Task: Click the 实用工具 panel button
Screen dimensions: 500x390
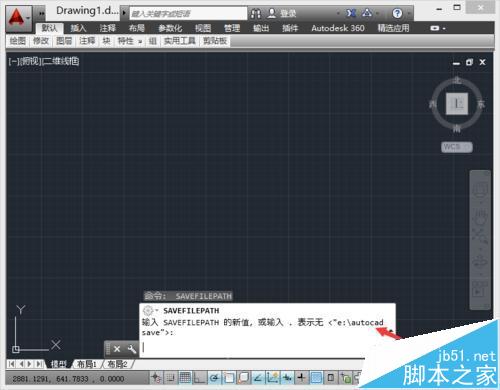Action: click(x=179, y=41)
